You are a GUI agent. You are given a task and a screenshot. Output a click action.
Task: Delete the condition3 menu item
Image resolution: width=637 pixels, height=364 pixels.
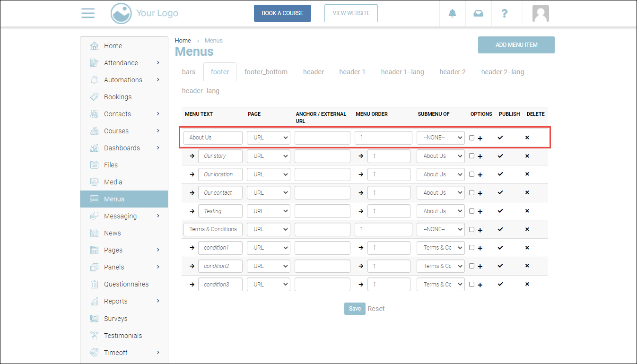coord(527,285)
